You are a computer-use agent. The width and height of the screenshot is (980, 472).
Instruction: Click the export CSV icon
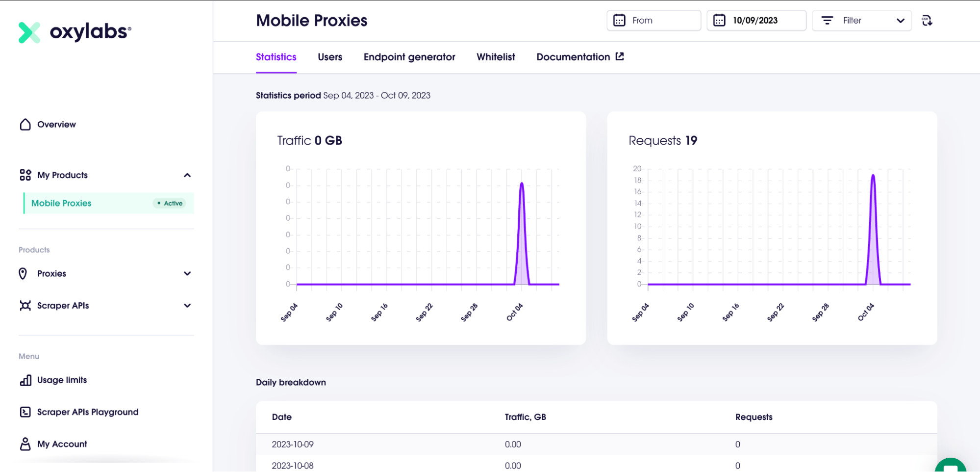927,21
